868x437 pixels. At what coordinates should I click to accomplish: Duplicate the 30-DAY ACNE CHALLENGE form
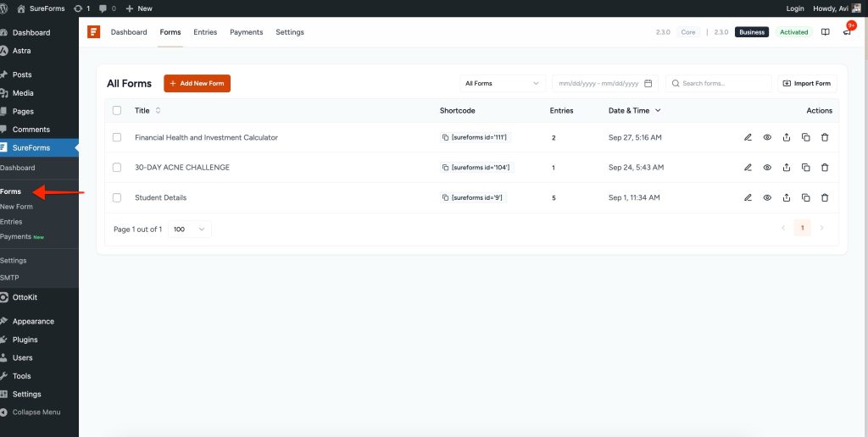805,167
